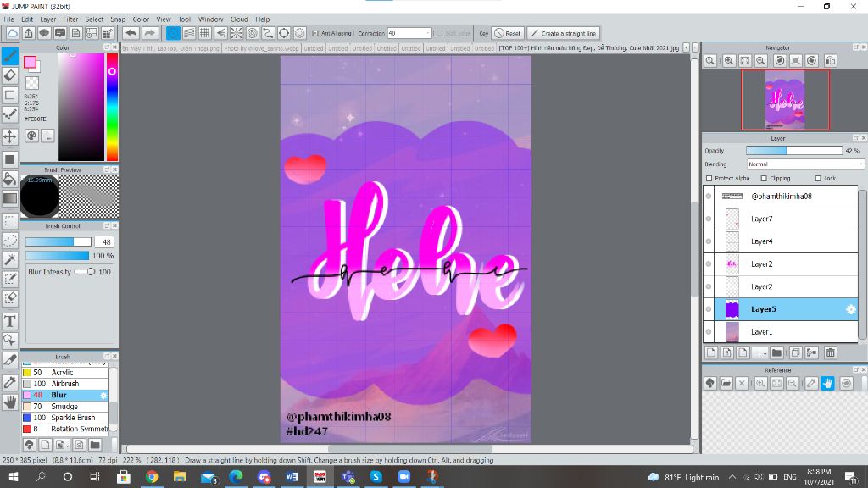This screenshot has width=868, height=488.
Task: Select the Hand tool in left toolbar
Action: click(10, 402)
